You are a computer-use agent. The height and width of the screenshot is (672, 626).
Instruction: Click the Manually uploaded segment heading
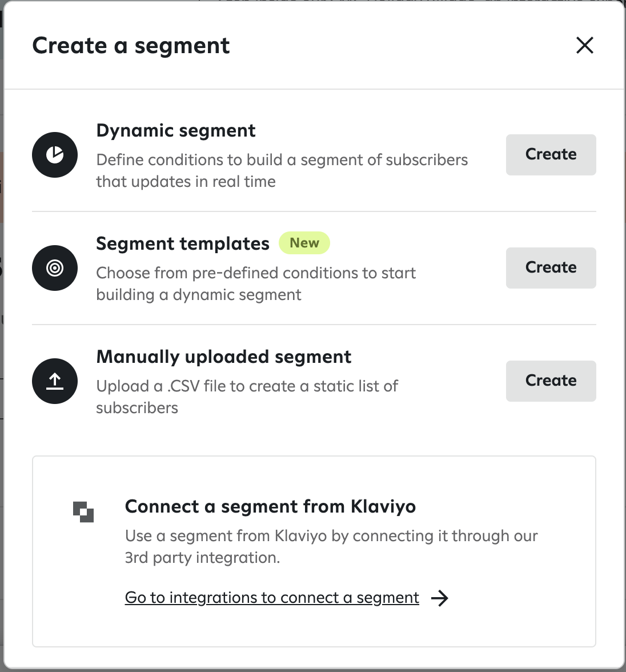(x=224, y=357)
